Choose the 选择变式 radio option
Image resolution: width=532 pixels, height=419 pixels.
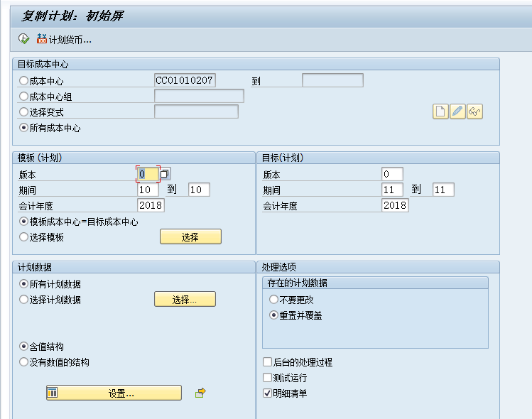click(x=24, y=112)
